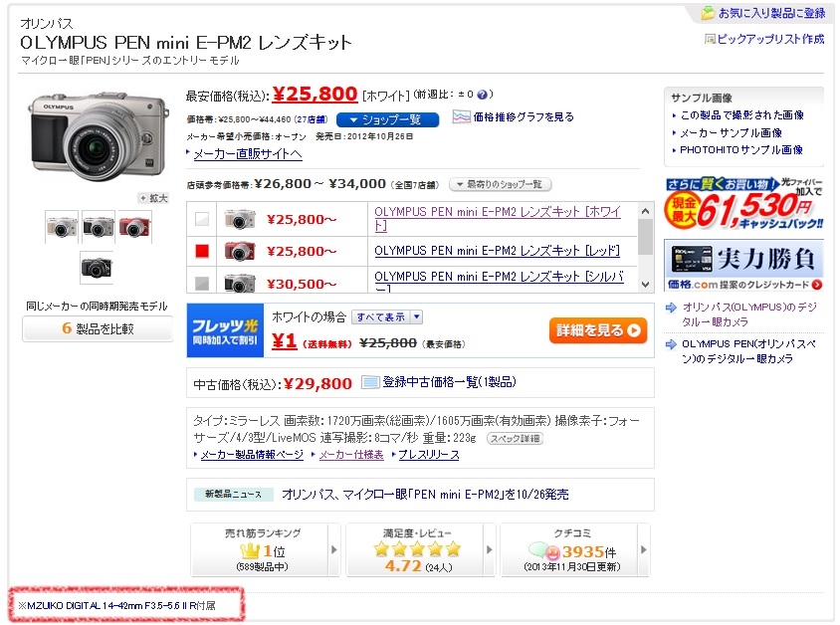840x625 pixels.
Task: Open the すべて表示 combo box
Action: pyautogui.click(x=387, y=317)
